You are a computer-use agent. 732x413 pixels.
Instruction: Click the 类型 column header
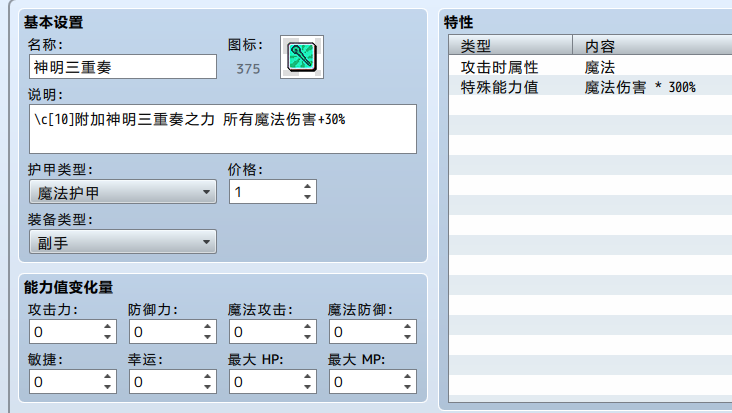(x=511, y=45)
